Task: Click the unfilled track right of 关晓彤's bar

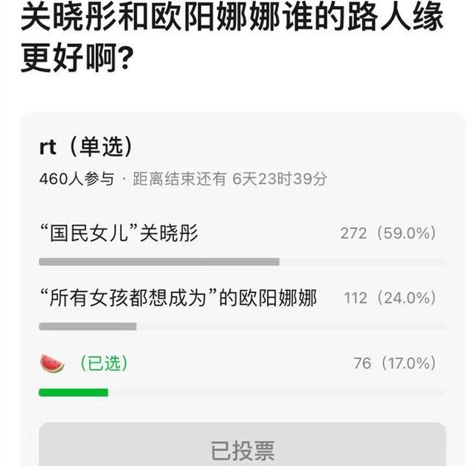Action: (362, 262)
